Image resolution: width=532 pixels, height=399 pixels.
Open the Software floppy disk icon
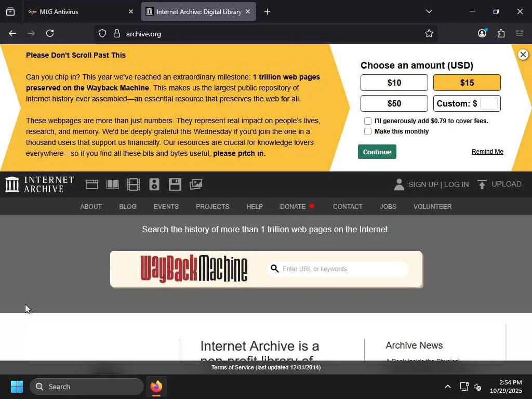(175, 184)
